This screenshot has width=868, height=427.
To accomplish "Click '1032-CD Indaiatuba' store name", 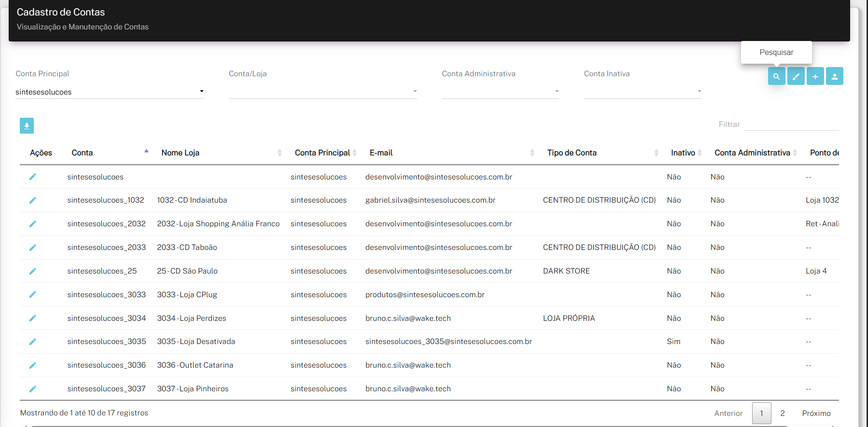I will click(192, 200).
